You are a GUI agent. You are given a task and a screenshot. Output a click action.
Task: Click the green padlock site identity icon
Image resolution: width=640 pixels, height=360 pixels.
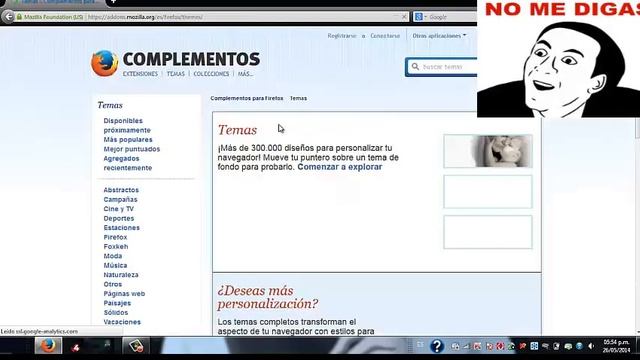coord(19,17)
